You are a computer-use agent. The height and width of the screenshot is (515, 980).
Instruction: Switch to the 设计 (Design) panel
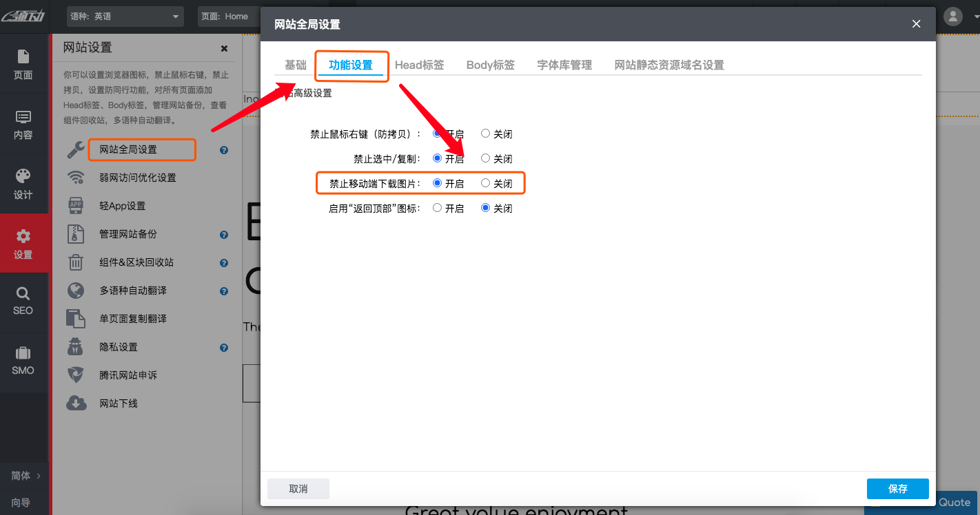click(x=24, y=183)
